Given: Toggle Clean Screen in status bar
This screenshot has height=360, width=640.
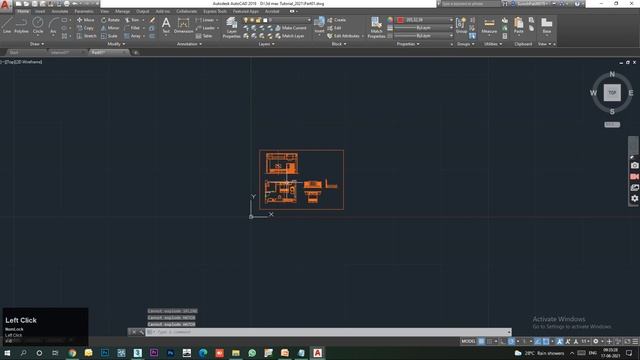Looking at the screenshot, I should coord(627,341).
